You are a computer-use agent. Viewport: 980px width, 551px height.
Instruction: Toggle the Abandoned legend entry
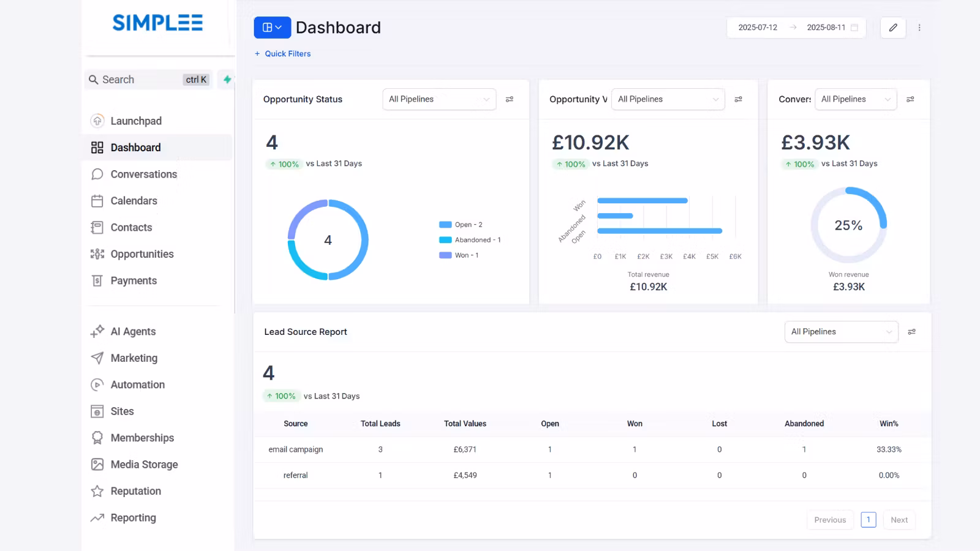click(x=470, y=240)
